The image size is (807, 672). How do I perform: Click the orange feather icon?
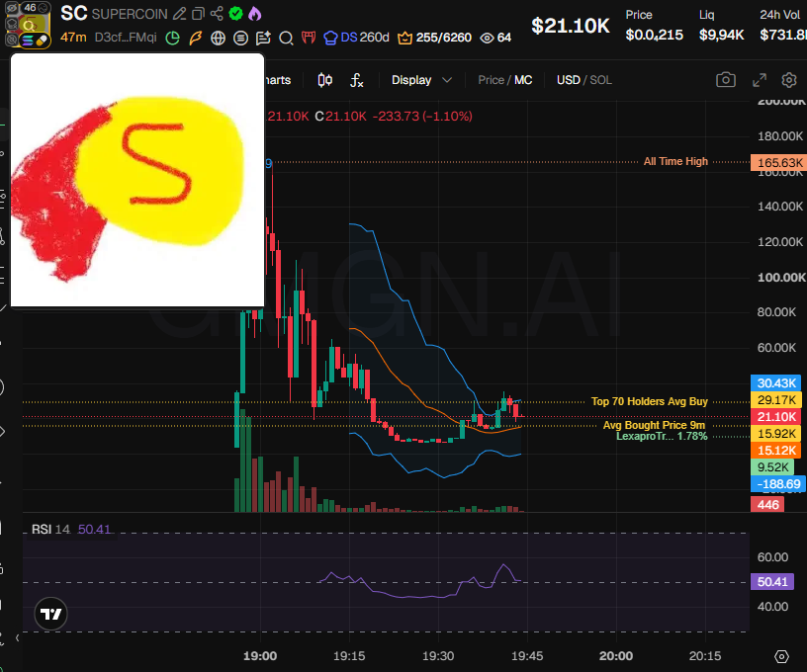(x=196, y=38)
